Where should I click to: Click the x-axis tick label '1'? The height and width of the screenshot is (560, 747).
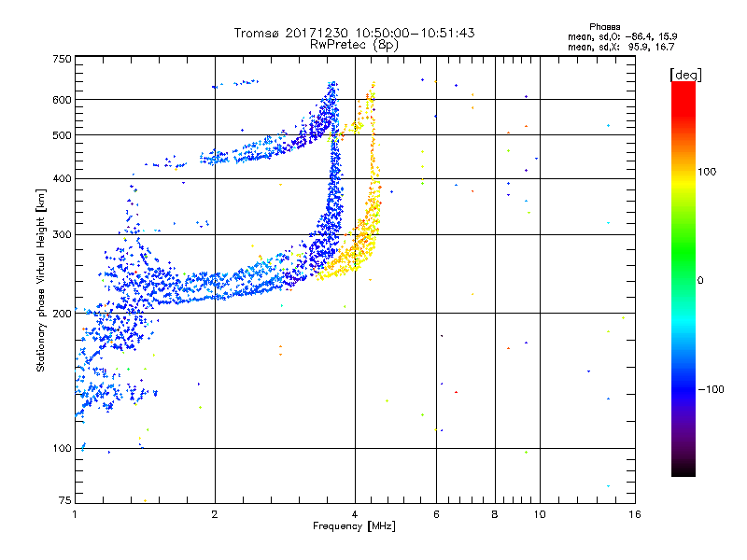pyautogui.click(x=75, y=514)
